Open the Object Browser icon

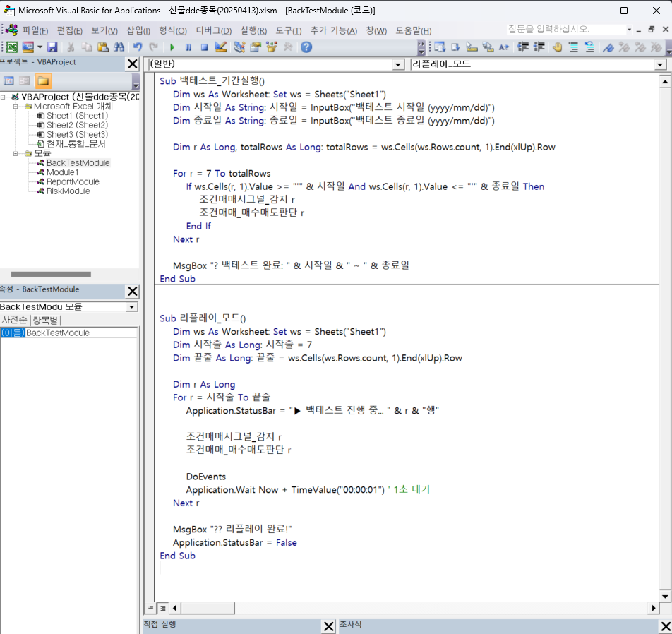(x=271, y=47)
